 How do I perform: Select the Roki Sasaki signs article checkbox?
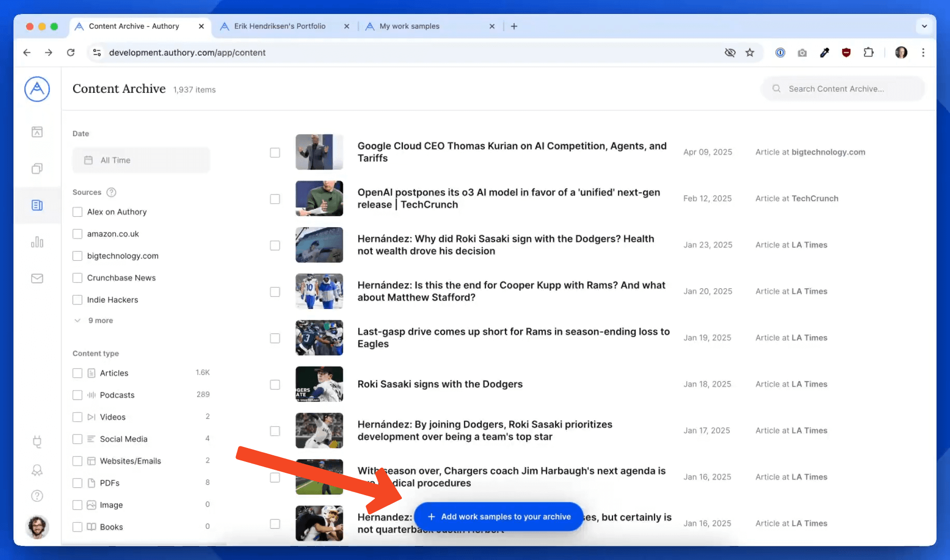(275, 385)
